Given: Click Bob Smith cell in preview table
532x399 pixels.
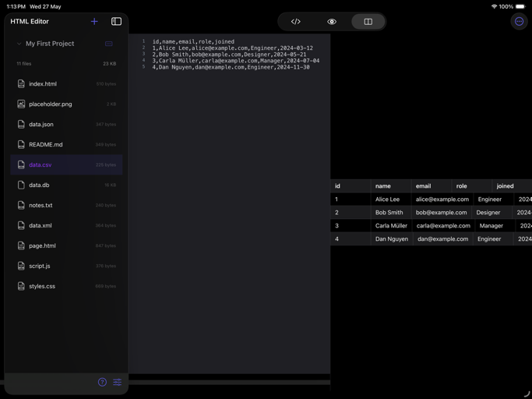Looking at the screenshot, I should 391,213.
